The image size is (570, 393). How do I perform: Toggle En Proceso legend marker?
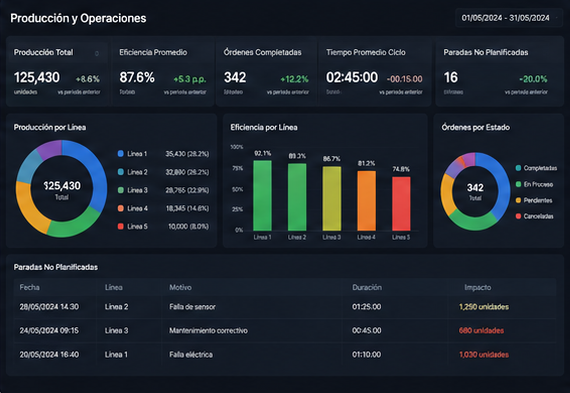click(x=518, y=184)
